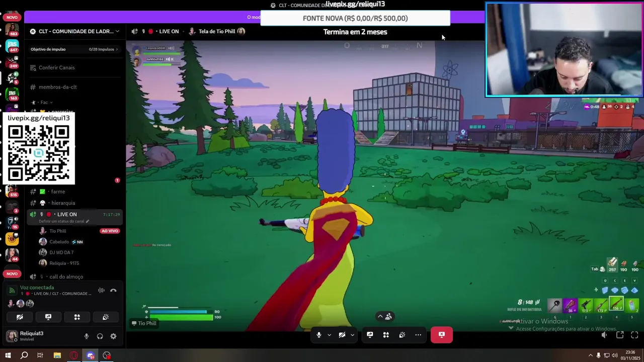Open the server with the 15 badge
Image resolution: width=644 pixels, height=362 pixels.
coord(12,222)
